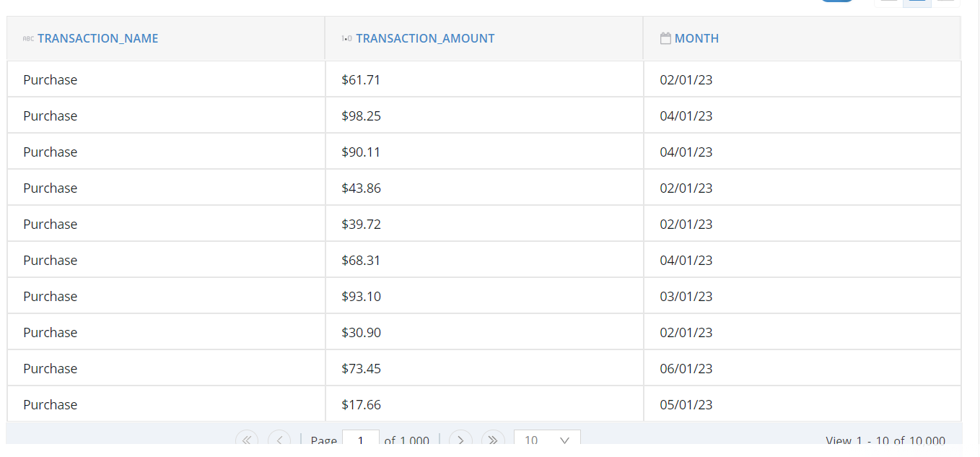Viewport: 980px width, 457px height.
Task: Click the page number input field
Action: [x=360, y=440]
